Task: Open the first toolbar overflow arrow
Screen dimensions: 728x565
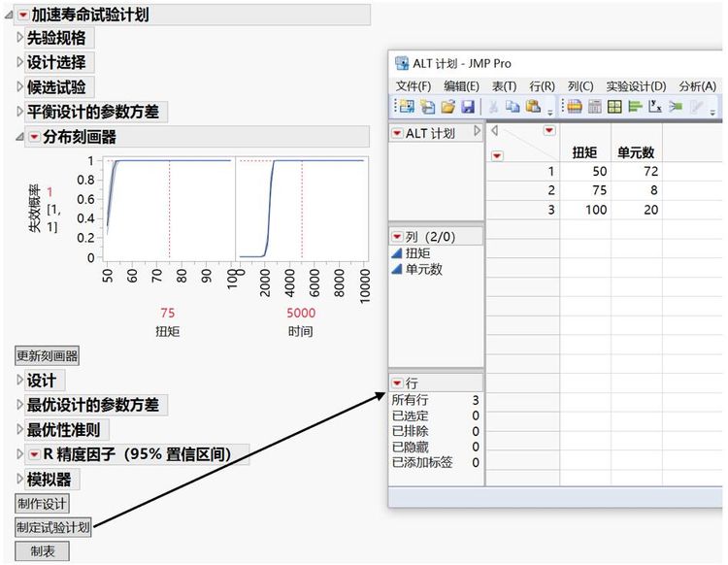Action: [x=550, y=113]
